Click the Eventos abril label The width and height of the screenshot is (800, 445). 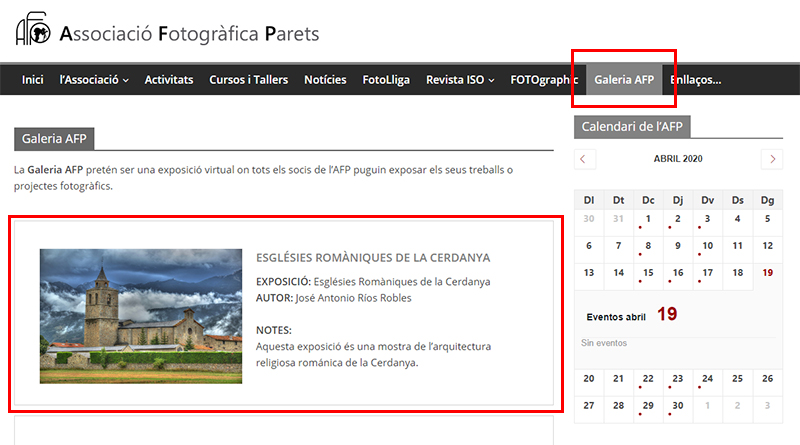616,317
